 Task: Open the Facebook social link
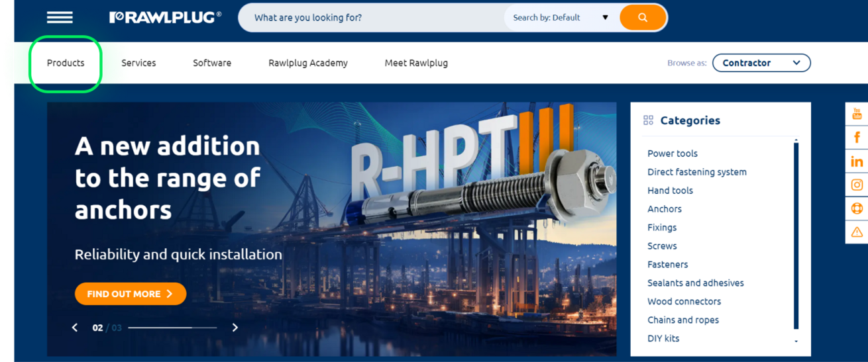pyautogui.click(x=857, y=138)
